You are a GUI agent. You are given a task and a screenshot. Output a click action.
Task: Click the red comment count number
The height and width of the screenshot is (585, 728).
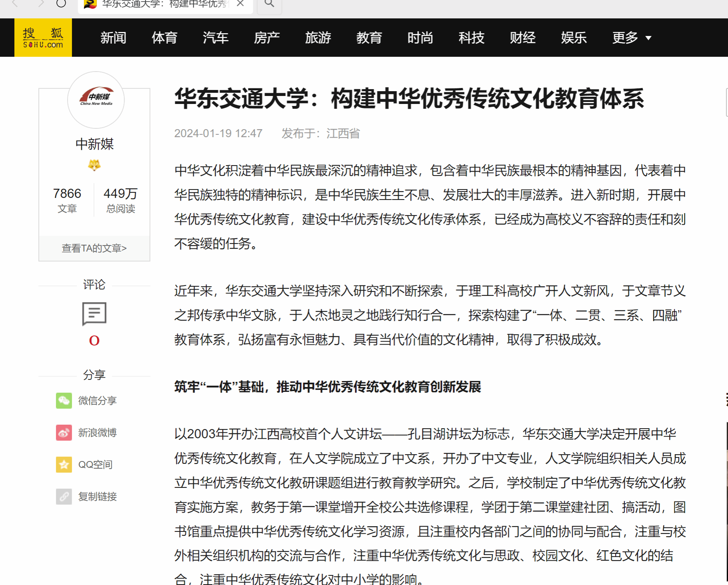tap(94, 341)
